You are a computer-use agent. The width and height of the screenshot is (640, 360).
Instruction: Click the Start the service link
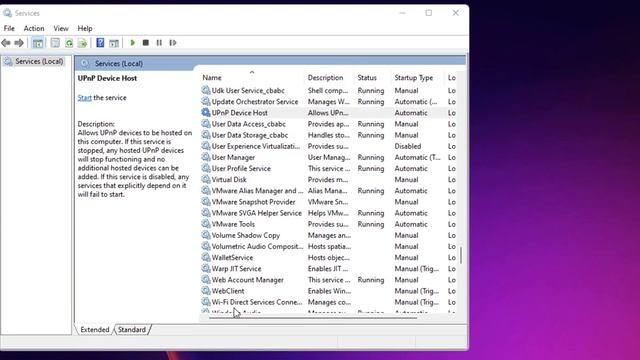(84, 98)
